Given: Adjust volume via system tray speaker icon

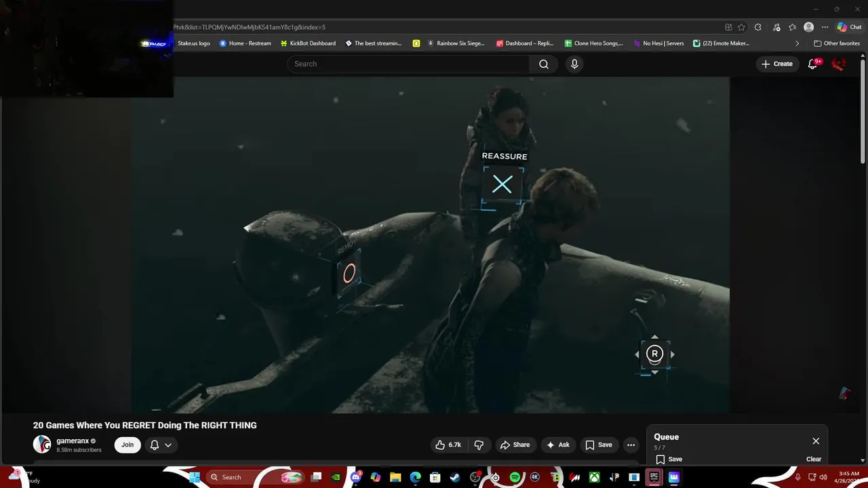Looking at the screenshot, I should (823, 477).
